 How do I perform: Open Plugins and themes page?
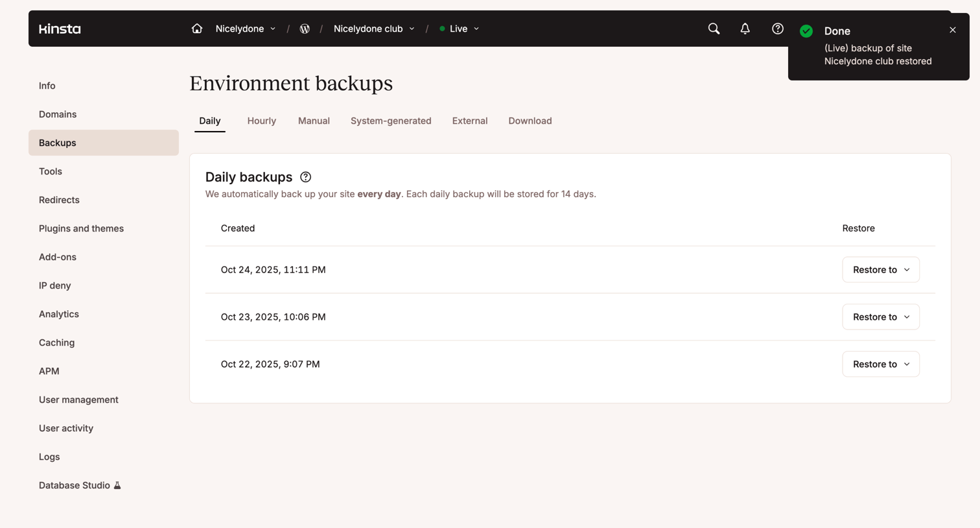pyautogui.click(x=104, y=228)
